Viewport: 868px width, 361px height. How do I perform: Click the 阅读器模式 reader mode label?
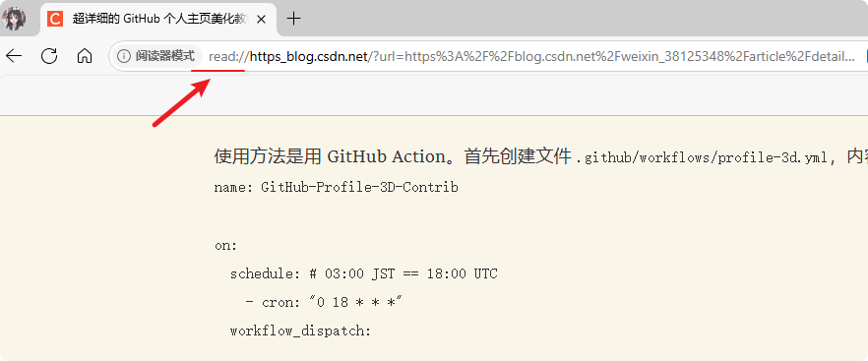pyautogui.click(x=165, y=56)
